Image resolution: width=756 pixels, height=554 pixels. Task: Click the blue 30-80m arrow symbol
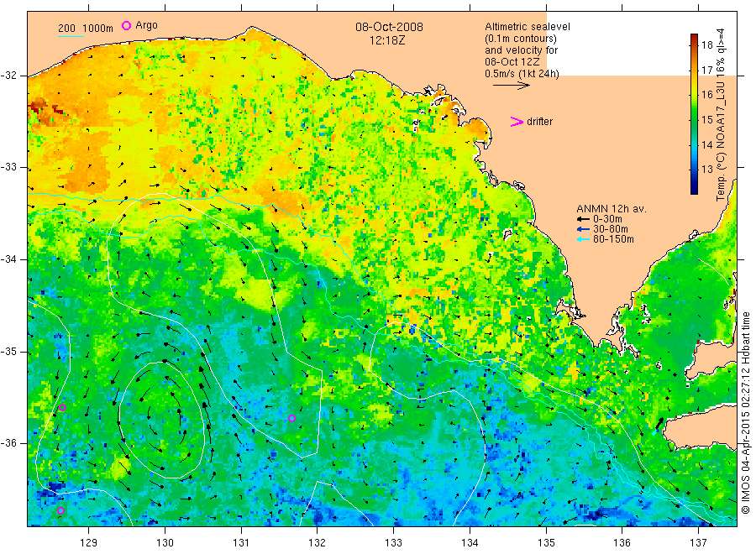583,229
